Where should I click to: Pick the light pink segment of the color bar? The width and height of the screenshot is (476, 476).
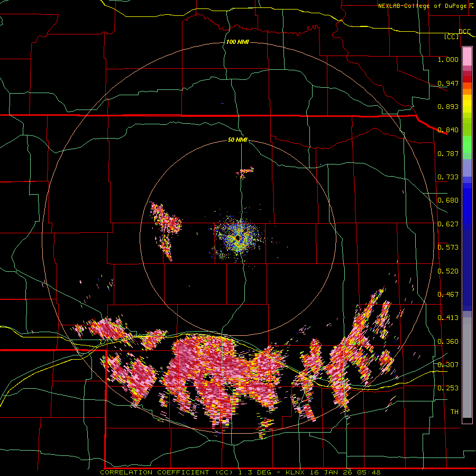[467, 56]
